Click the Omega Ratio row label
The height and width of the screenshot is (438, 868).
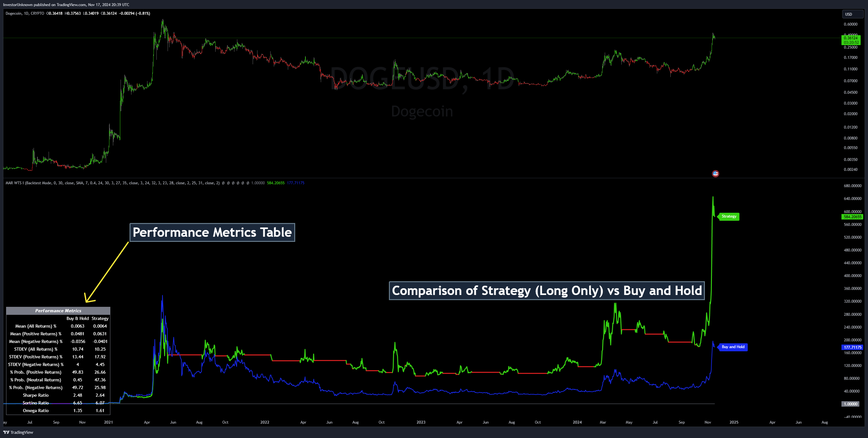pos(36,411)
